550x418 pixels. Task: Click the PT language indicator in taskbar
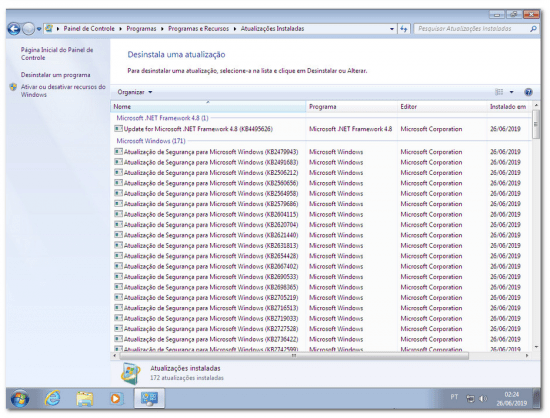(x=454, y=397)
